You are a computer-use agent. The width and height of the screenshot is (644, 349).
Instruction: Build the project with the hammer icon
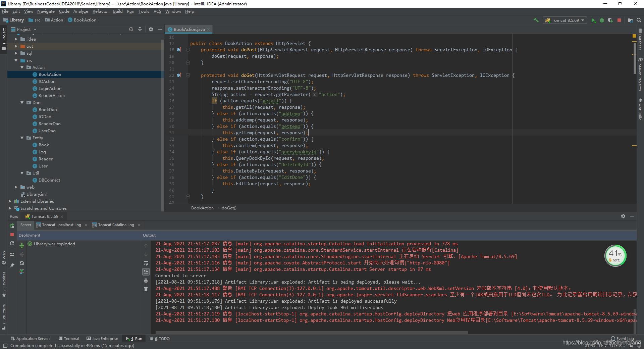point(536,20)
